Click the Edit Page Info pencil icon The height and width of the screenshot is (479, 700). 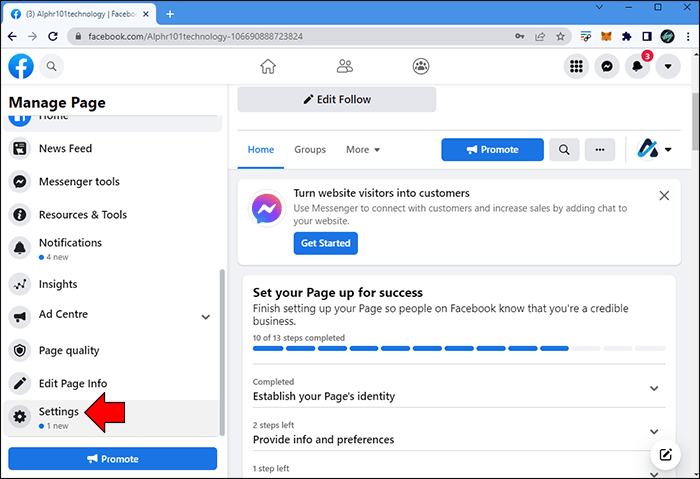pyautogui.click(x=20, y=383)
